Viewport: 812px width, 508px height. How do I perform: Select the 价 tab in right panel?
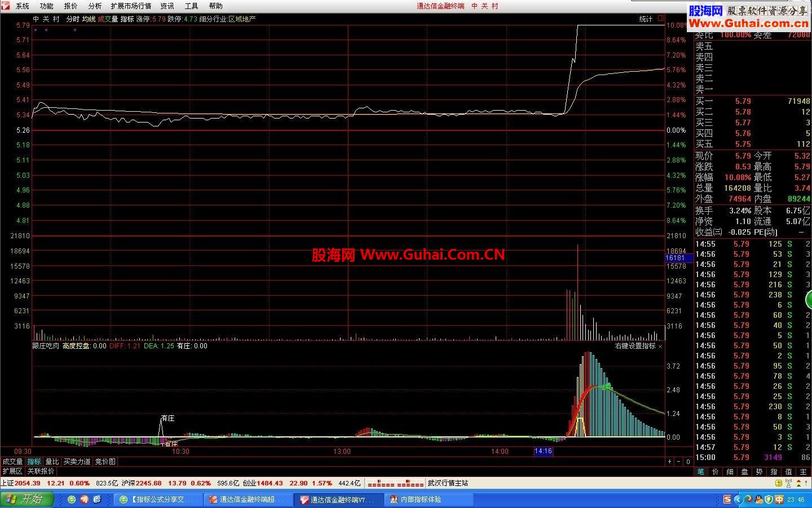(x=716, y=472)
